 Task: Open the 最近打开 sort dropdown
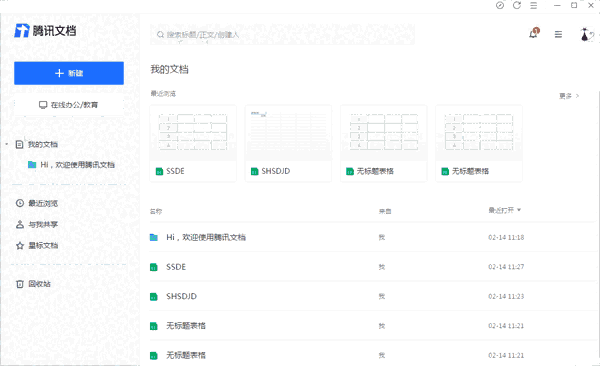coord(505,210)
